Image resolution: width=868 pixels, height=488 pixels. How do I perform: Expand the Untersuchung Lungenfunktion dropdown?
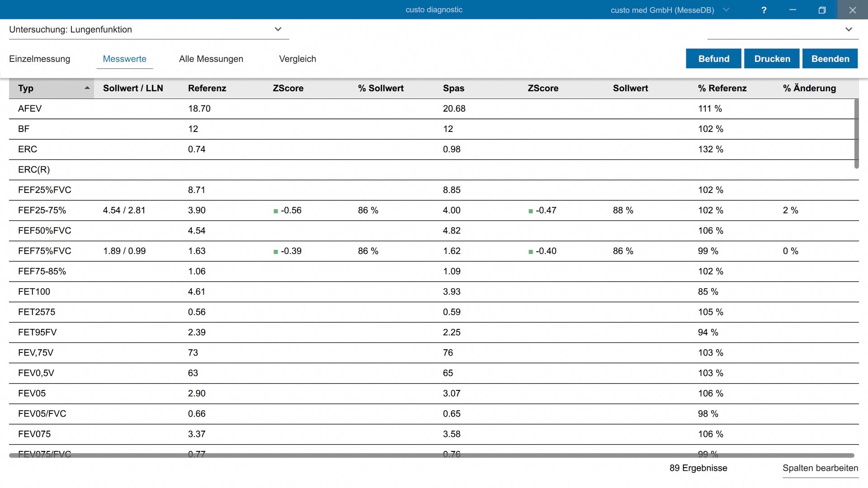click(x=278, y=29)
